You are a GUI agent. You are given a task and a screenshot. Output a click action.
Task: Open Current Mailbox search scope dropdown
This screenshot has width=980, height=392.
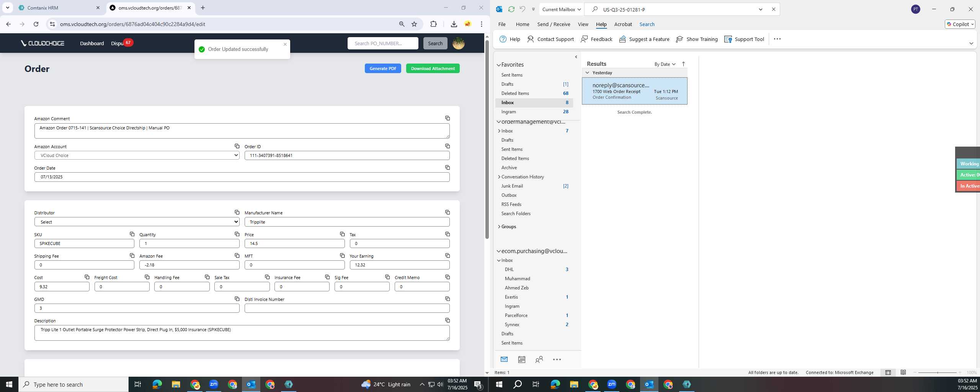point(561,9)
